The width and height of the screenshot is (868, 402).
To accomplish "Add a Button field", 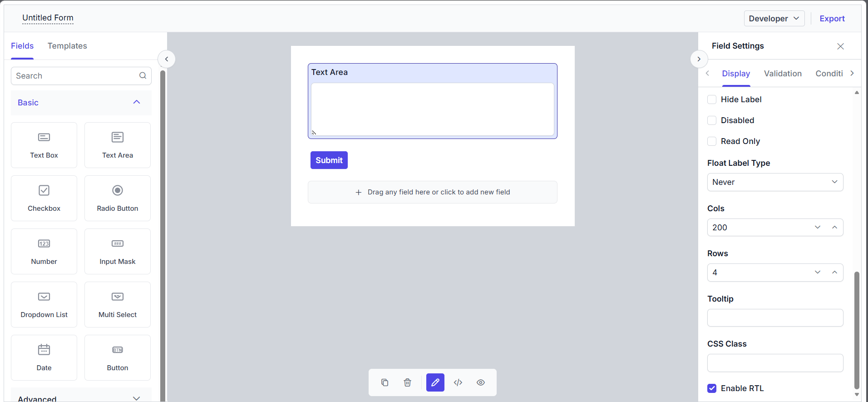I will pyautogui.click(x=118, y=357).
